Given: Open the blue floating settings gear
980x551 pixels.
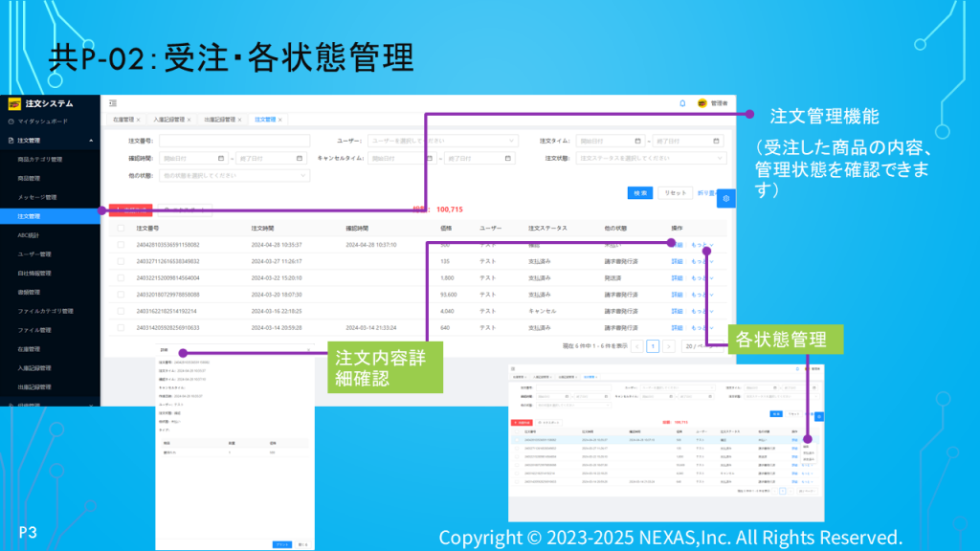Looking at the screenshot, I should coord(725,198).
